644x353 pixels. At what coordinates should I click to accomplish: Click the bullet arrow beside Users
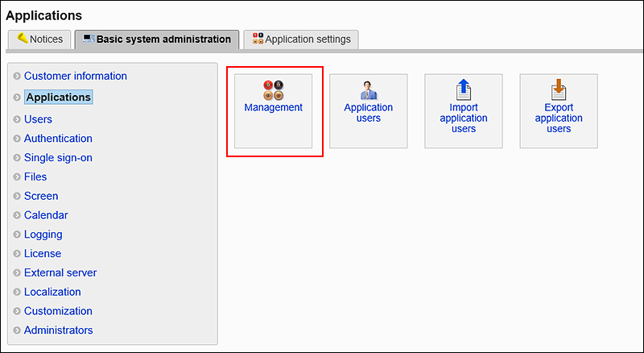[17, 119]
